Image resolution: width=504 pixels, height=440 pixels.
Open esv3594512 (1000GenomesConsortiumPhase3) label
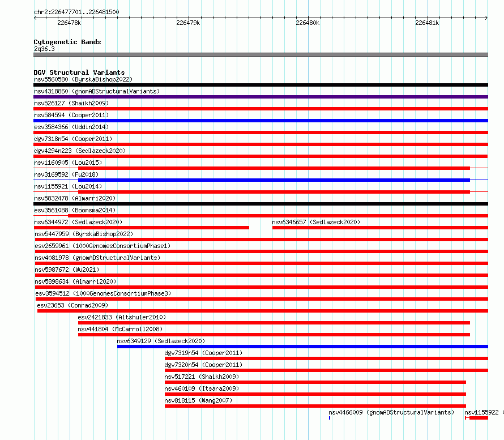click(103, 293)
